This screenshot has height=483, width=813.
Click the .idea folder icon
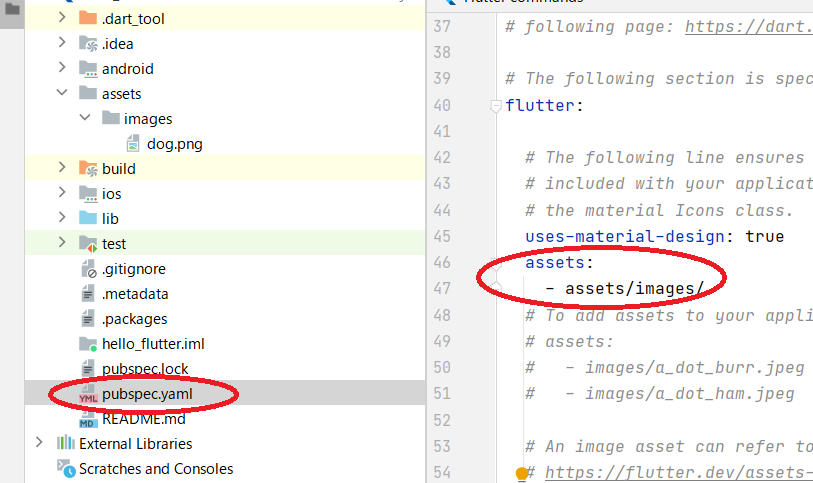[88, 44]
